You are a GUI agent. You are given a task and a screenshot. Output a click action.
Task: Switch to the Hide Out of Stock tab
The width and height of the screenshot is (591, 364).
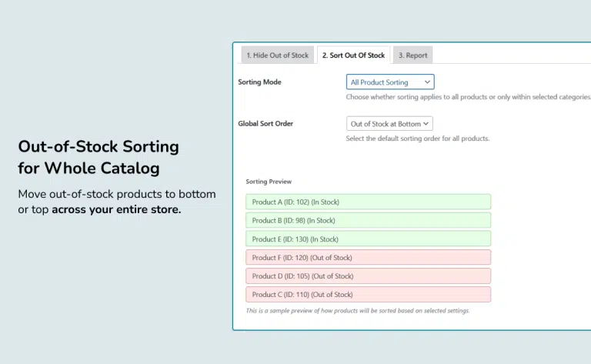pos(277,55)
